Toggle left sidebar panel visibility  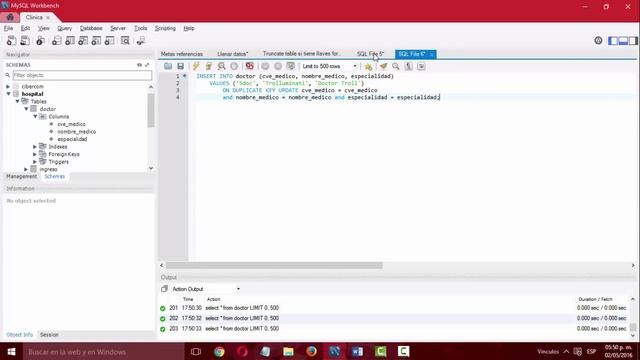(613, 40)
